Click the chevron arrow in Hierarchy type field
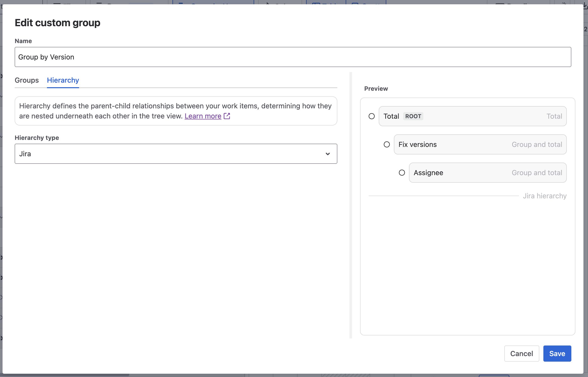This screenshot has width=588, height=377. tap(328, 154)
